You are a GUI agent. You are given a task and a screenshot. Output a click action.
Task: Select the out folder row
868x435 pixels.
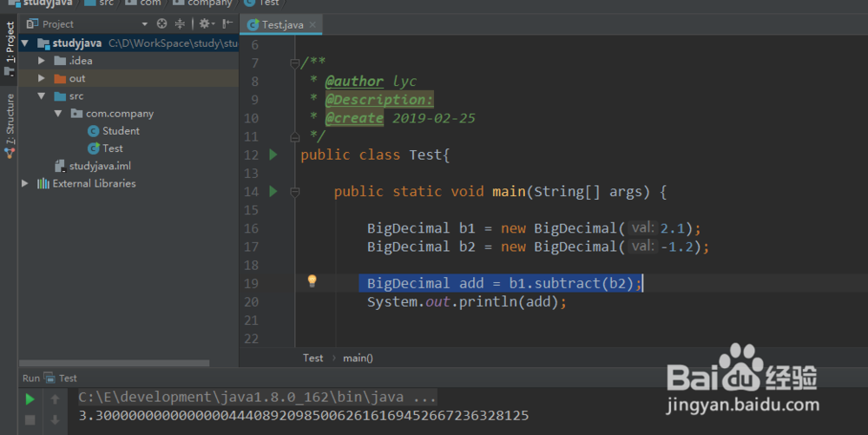[128, 78]
